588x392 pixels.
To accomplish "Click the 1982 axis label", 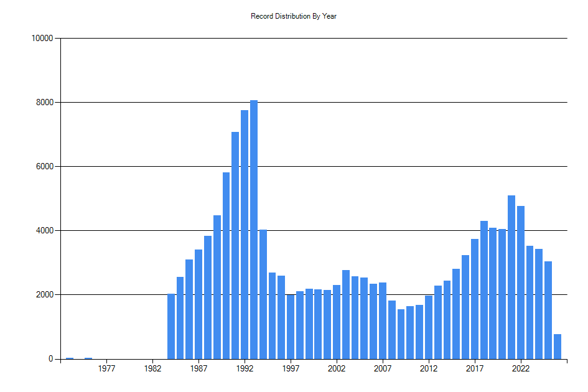I will pos(152,368).
